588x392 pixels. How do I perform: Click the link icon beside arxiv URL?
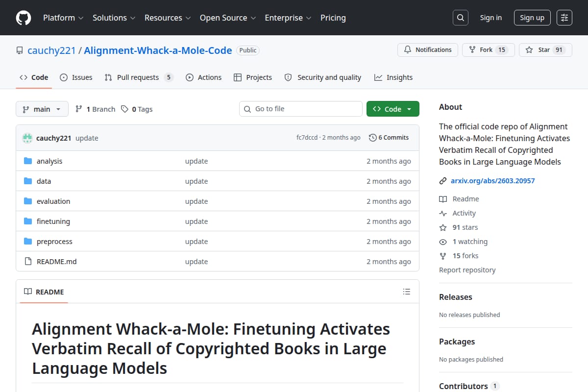[x=443, y=181]
